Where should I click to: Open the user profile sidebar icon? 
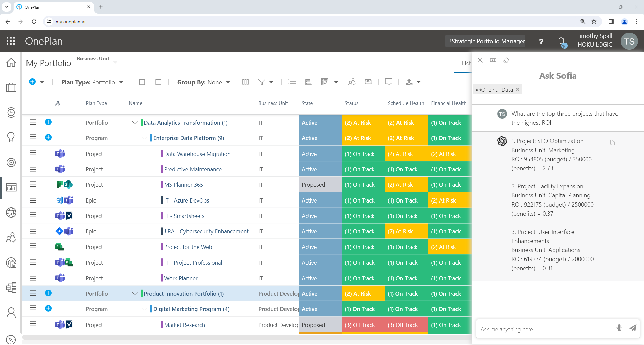pos(11,313)
